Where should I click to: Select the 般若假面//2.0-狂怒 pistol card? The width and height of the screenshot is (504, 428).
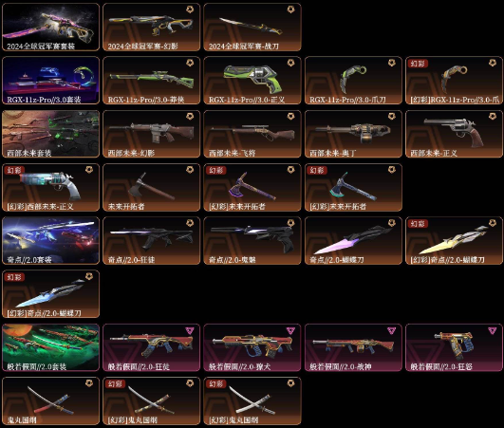coord(455,347)
